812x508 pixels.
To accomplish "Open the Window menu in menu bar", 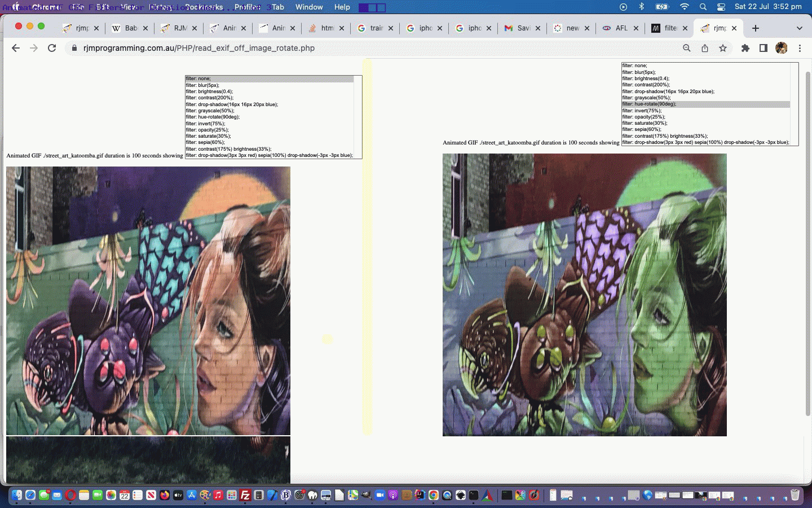I will pos(309,7).
